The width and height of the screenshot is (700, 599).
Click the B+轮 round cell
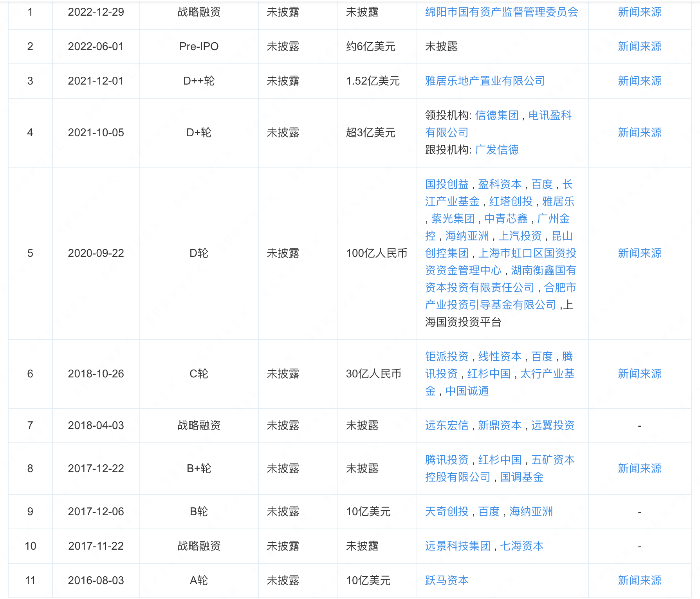[199, 469]
